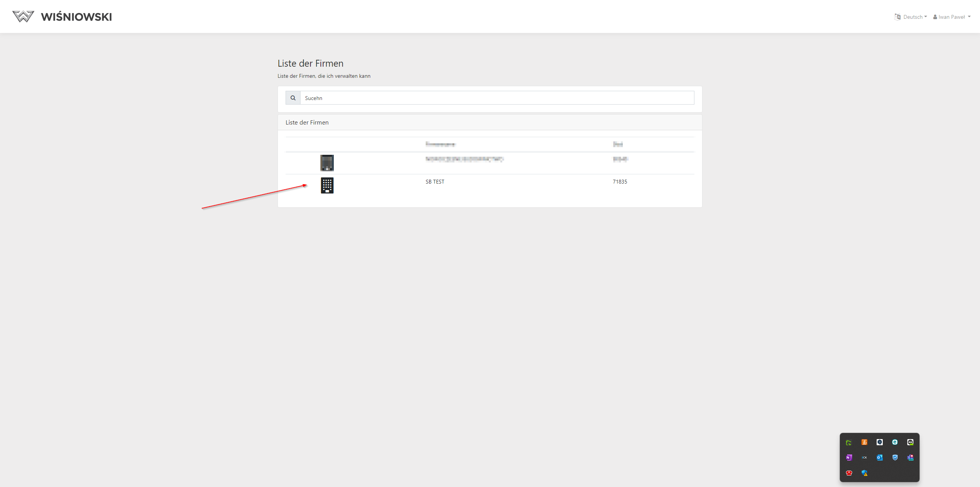
Task: Open the ESET tray icon
Action: (895, 442)
